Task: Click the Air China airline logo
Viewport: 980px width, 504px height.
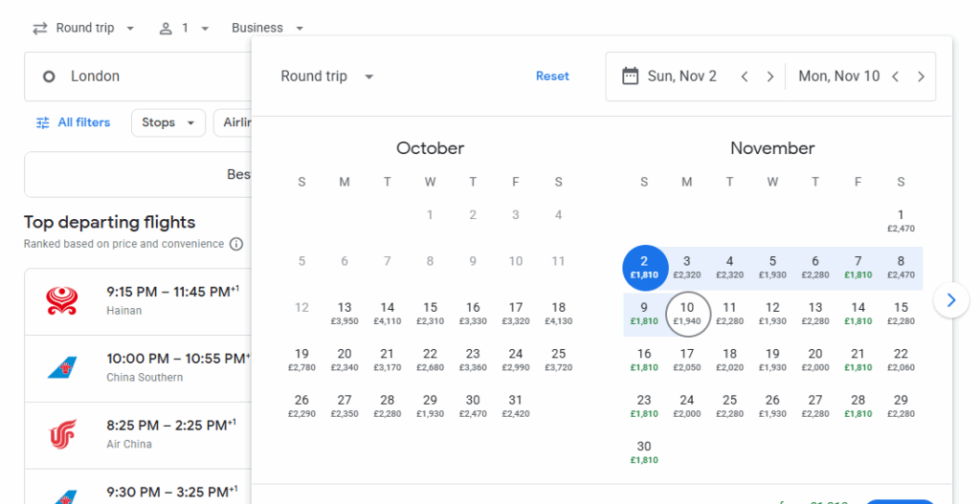Action: [x=62, y=434]
